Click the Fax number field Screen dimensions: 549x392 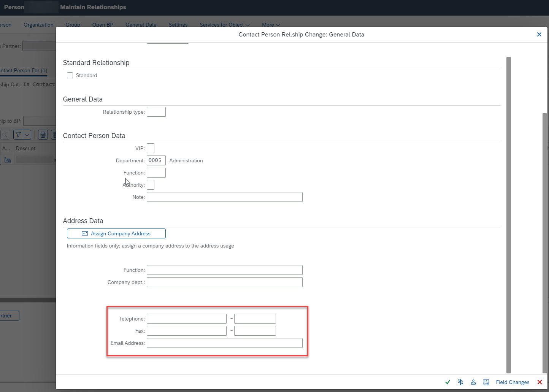point(187,331)
